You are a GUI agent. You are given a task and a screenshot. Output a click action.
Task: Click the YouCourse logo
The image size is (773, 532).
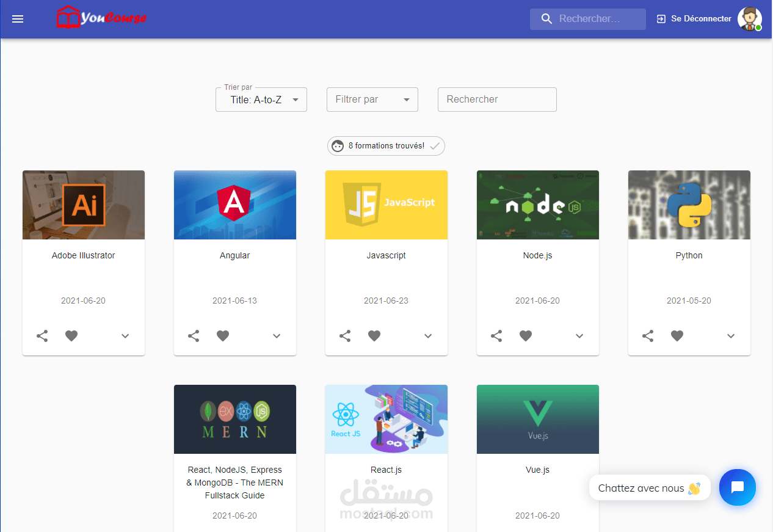(101, 18)
